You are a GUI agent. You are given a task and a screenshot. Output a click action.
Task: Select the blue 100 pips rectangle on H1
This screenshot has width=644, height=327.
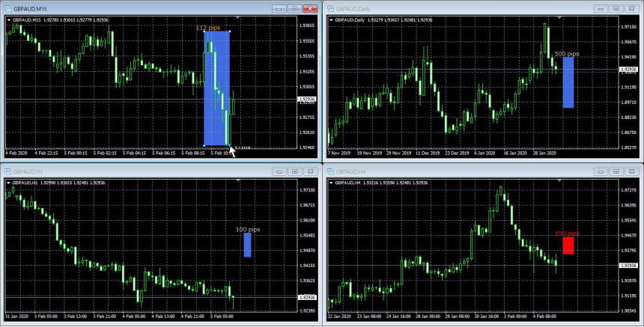pos(247,245)
